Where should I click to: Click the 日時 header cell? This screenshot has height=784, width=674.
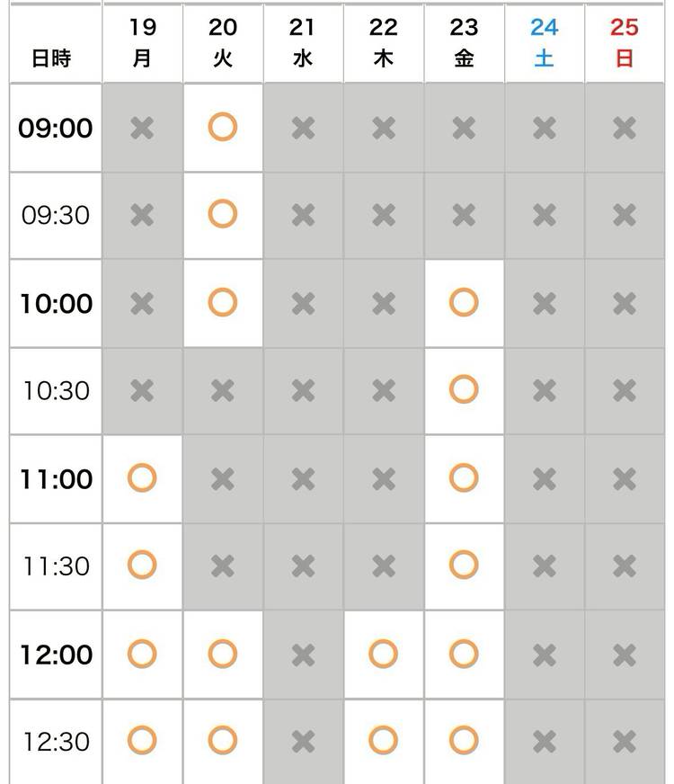(x=51, y=58)
